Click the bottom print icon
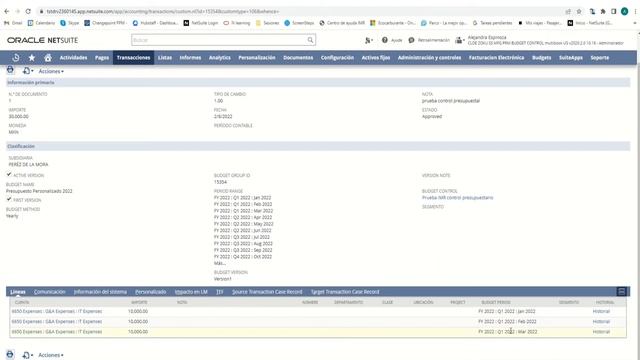Screen dimensions: 640x360 tap(10, 354)
